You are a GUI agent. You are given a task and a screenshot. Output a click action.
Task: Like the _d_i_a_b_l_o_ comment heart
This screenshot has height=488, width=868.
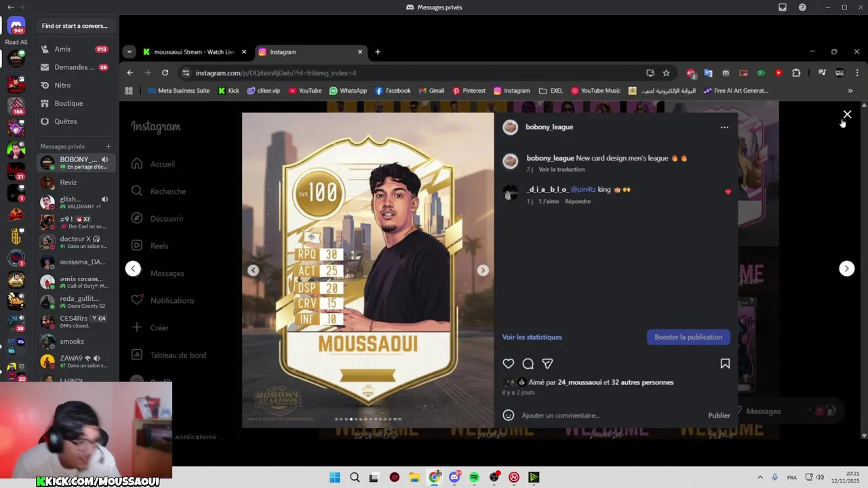(728, 192)
